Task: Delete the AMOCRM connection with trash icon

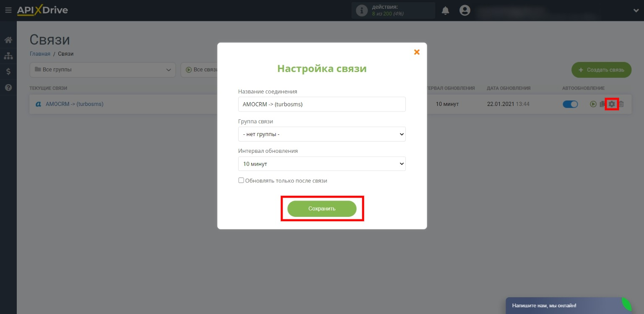Action: click(x=621, y=104)
